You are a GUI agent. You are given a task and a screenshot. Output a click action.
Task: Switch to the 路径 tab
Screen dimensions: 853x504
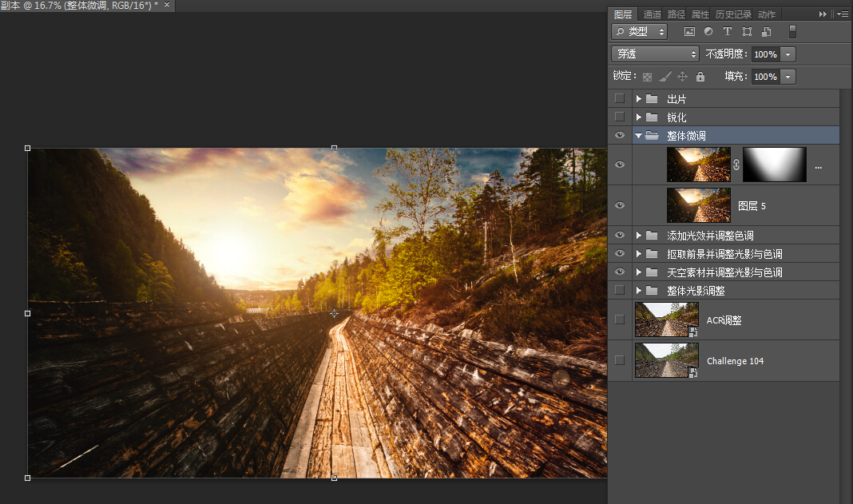pyautogui.click(x=676, y=14)
